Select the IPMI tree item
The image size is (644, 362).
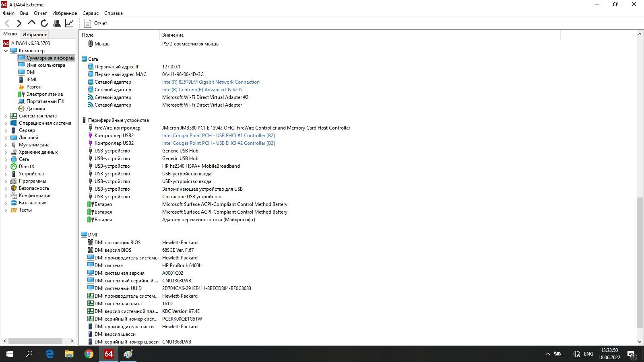coord(31,80)
